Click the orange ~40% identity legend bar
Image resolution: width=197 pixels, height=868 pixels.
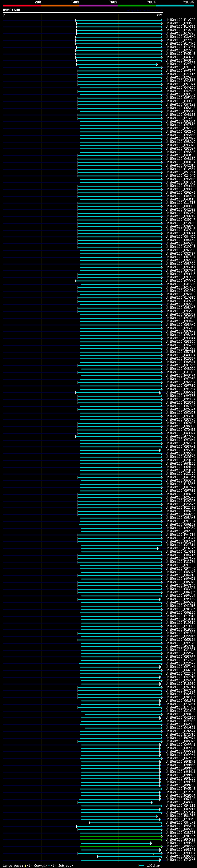pyautogui.click(x=60, y=6)
